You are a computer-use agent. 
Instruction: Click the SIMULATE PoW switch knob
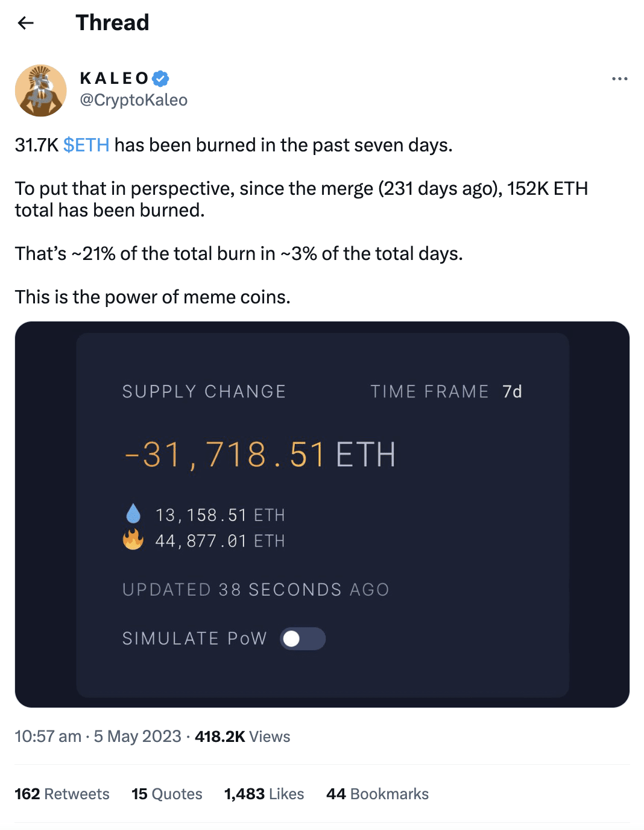[292, 639]
